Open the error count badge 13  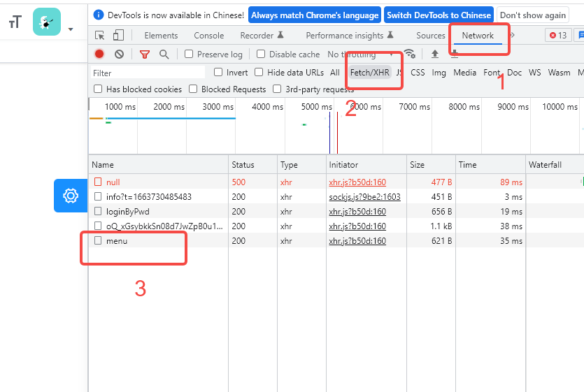[558, 36]
